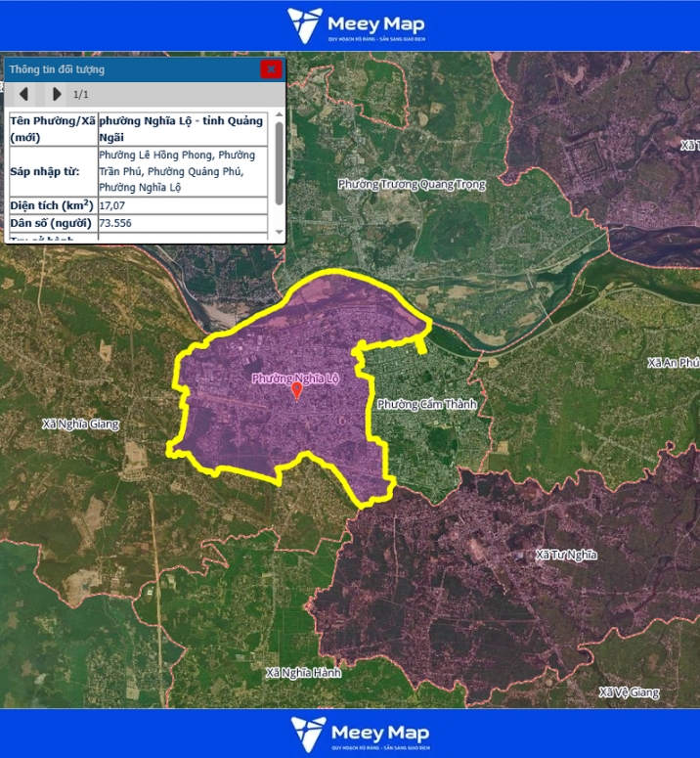Click Xã Vệ Giang map label
The width and height of the screenshot is (700, 758).
coord(630,692)
